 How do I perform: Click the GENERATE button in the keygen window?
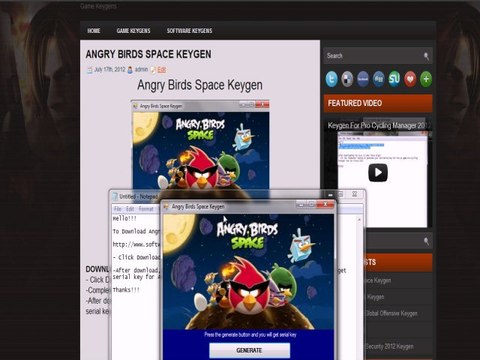(x=249, y=350)
